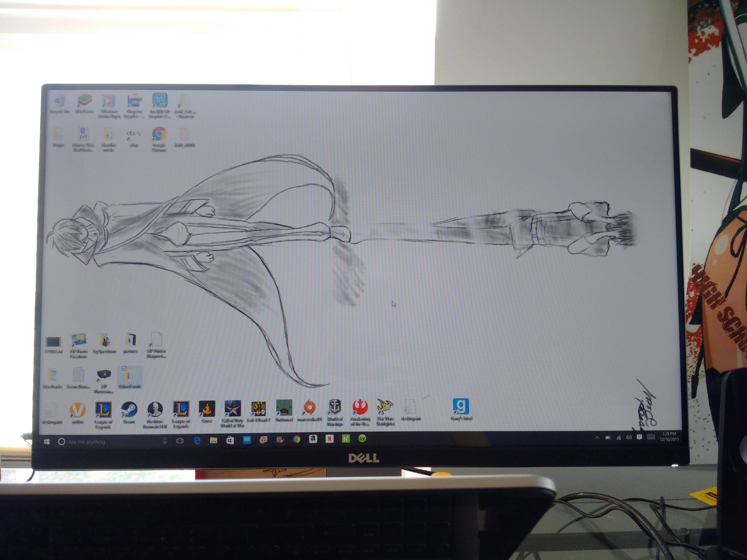This screenshot has height=560, width=747.
Task: Open Left 4 Dead 2 shortcut
Action: (x=258, y=409)
